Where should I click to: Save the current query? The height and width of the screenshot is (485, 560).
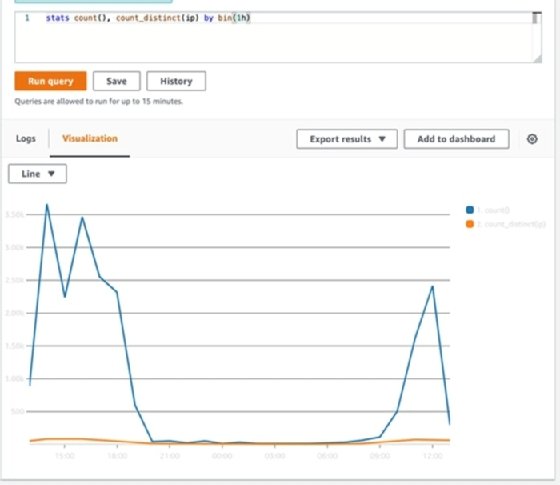point(116,81)
